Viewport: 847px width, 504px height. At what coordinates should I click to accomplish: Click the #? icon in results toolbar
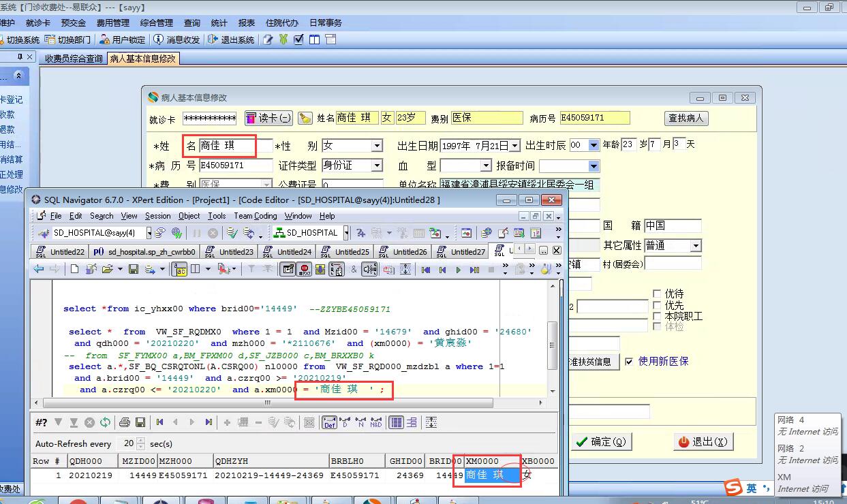tap(41, 422)
